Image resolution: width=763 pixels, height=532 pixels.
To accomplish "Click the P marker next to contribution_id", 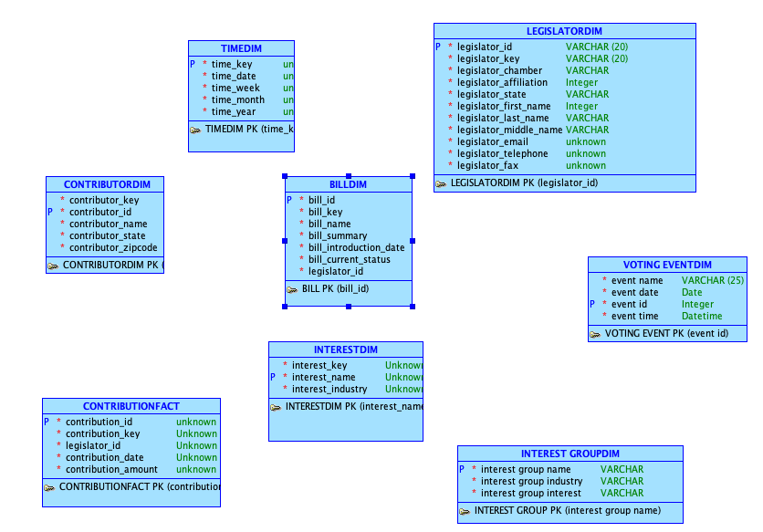I will pos(47,422).
